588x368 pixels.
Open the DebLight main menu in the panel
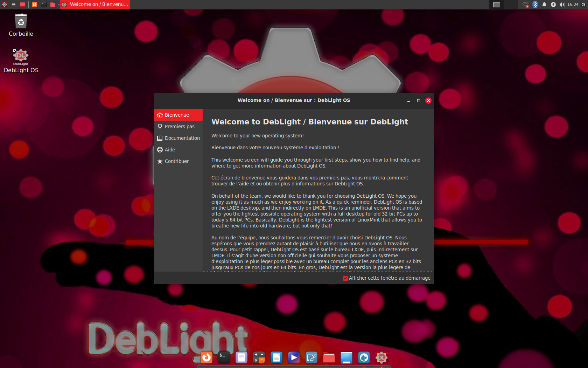(5, 5)
